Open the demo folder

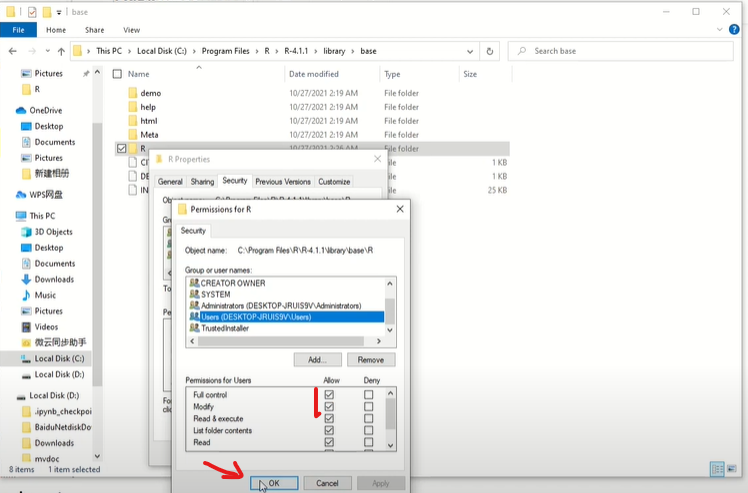tap(151, 93)
